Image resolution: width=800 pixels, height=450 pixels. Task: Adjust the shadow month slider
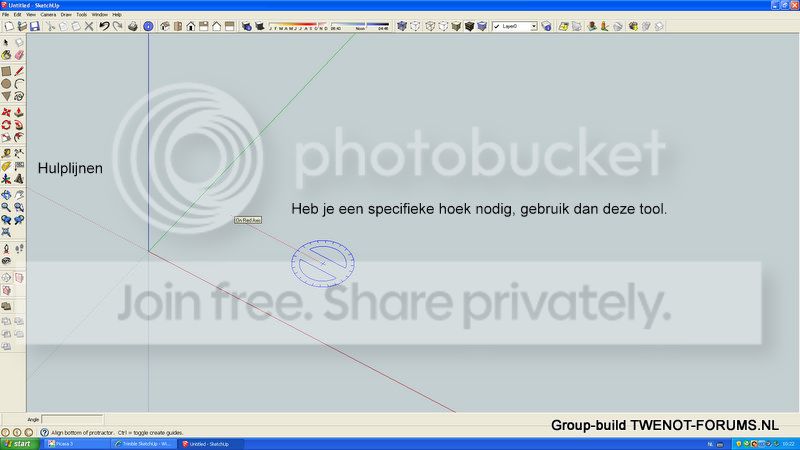[298, 26]
